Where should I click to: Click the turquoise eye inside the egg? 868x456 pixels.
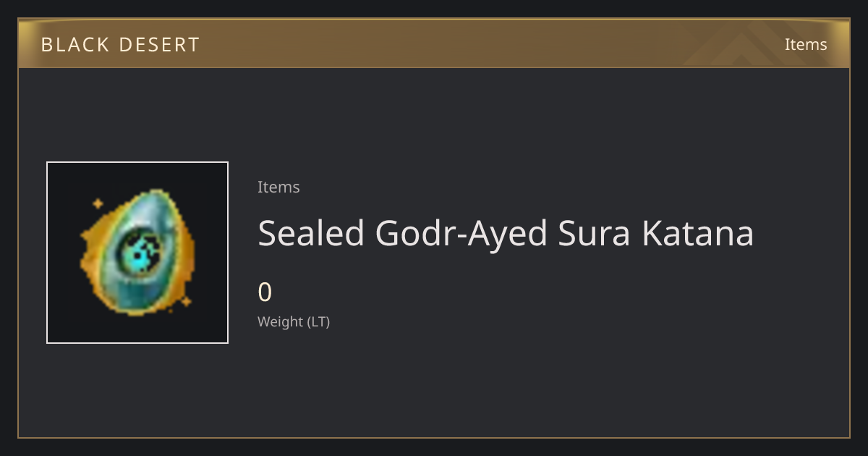(x=137, y=253)
